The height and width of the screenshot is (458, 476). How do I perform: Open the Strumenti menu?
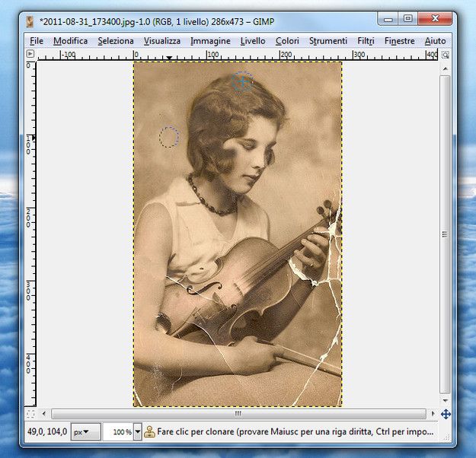tap(327, 41)
